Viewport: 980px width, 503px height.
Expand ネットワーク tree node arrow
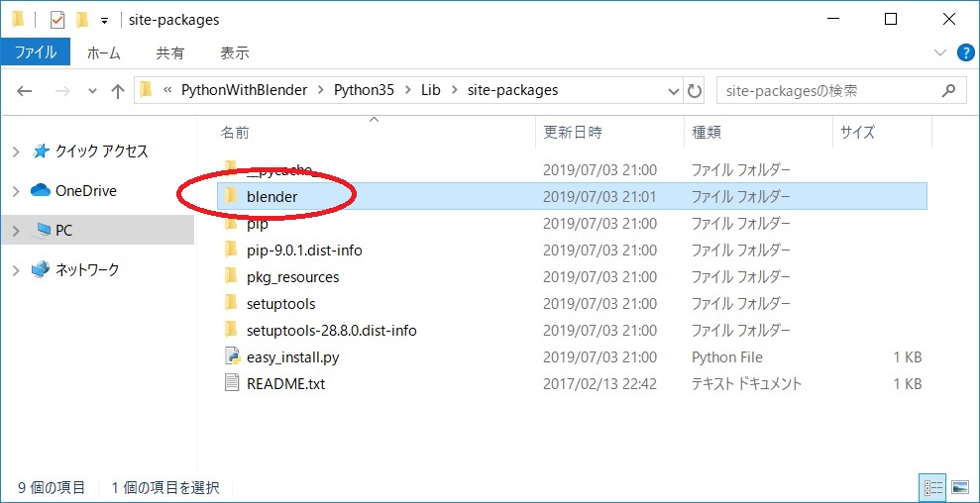click(x=16, y=270)
